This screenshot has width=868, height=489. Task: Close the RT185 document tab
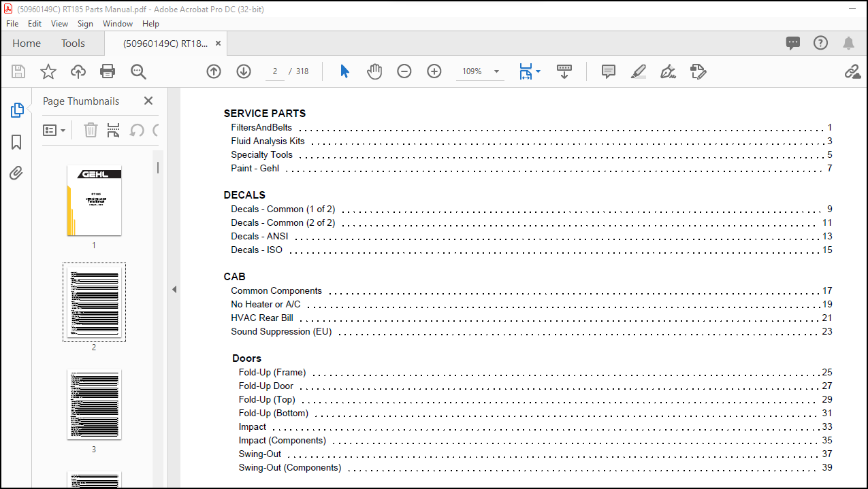[x=218, y=43]
